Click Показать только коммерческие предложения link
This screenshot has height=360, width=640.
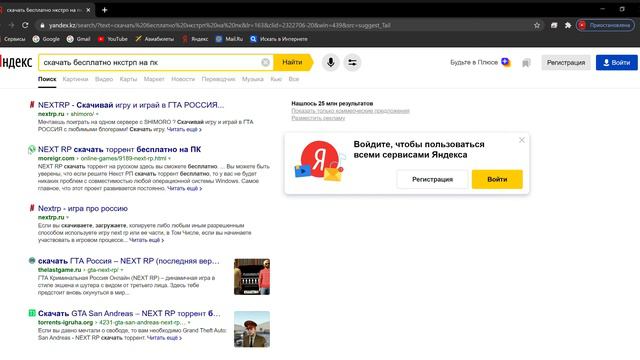(x=350, y=111)
